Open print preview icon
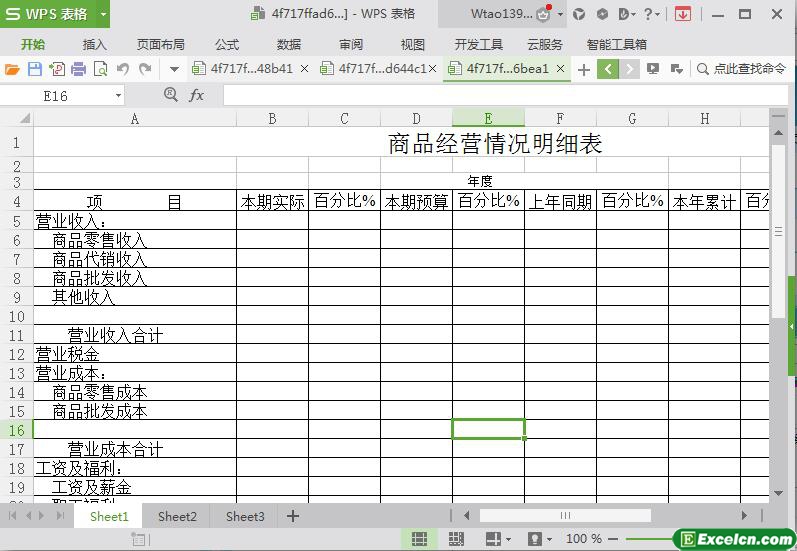This screenshot has height=551, width=797. click(x=101, y=69)
